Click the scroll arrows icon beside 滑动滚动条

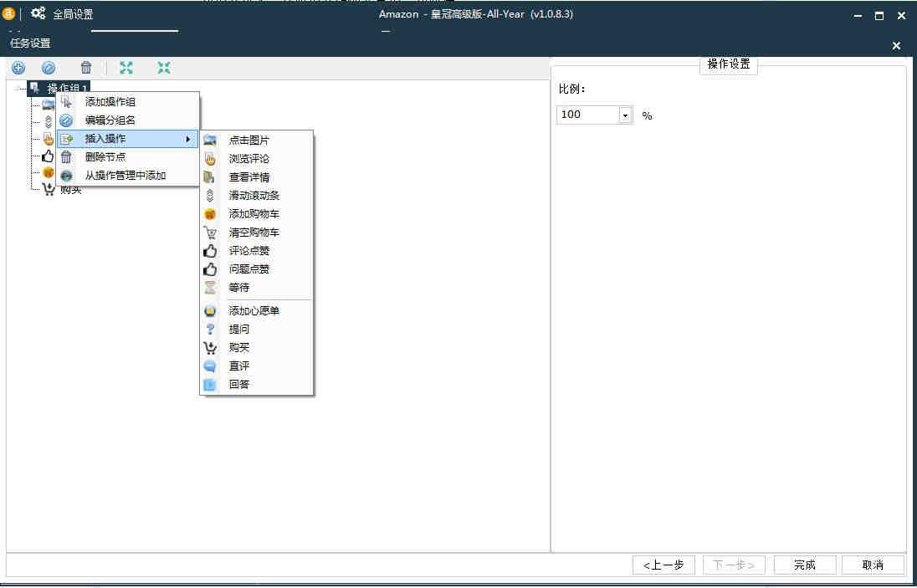coord(210,196)
